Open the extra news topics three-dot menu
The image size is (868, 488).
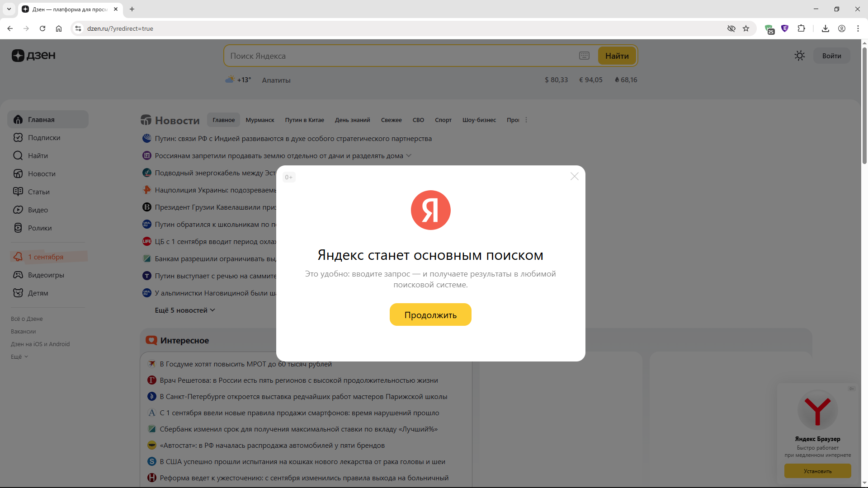click(x=526, y=120)
